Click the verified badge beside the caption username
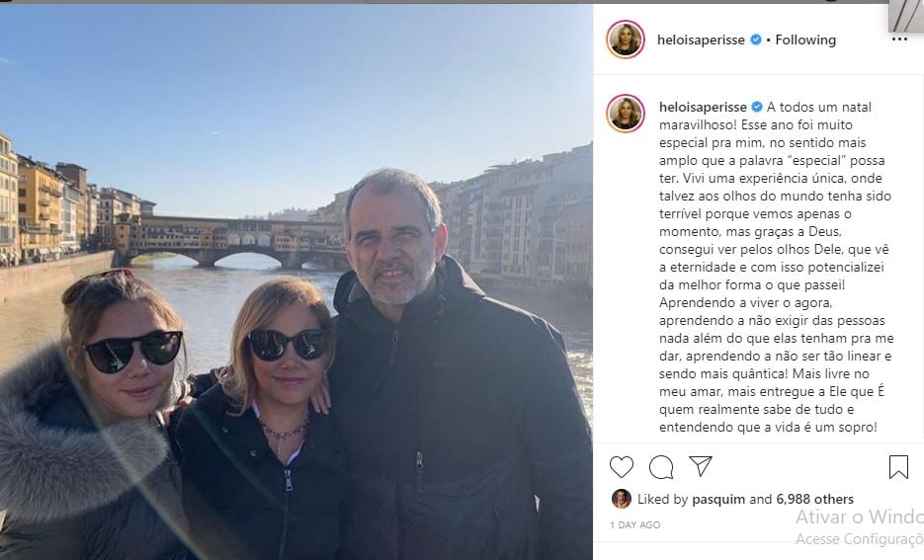The width and height of the screenshot is (924, 560). click(x=756, y=107)
